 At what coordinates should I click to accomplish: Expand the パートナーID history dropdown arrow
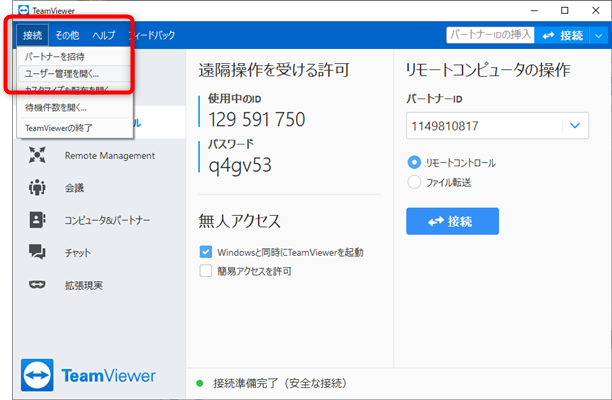575,126
